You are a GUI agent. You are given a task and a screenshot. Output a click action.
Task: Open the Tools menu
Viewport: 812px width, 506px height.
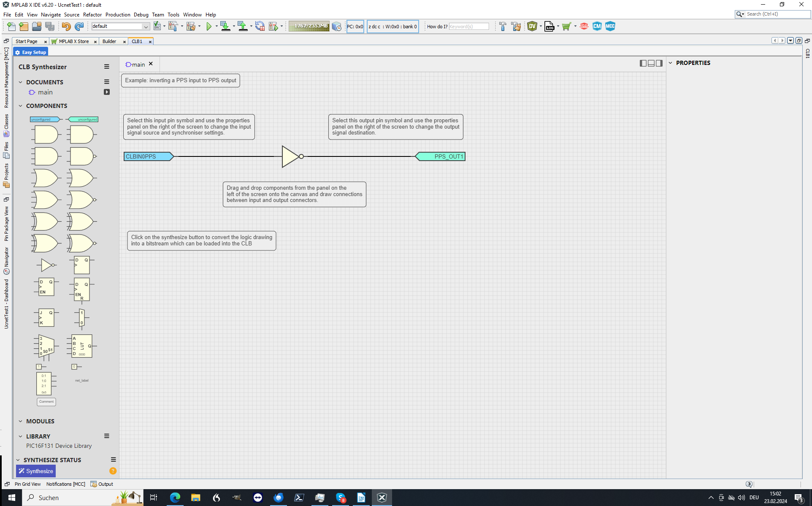173,15
